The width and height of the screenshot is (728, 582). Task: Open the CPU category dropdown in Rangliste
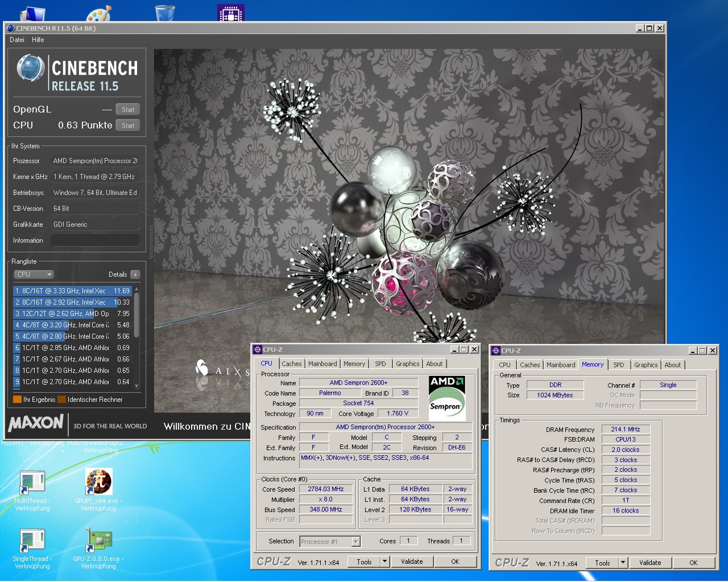(x=34, y=275)
